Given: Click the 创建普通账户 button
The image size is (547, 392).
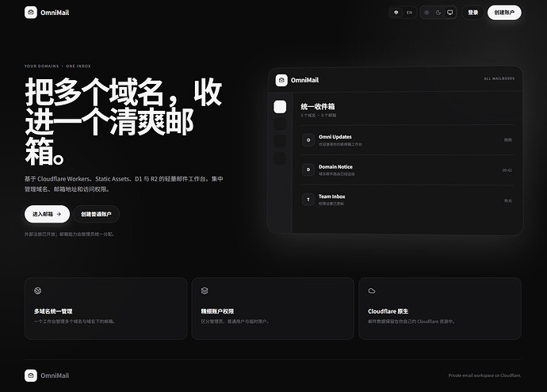Looking at the screenshot, I should click(x=96, y=214).
